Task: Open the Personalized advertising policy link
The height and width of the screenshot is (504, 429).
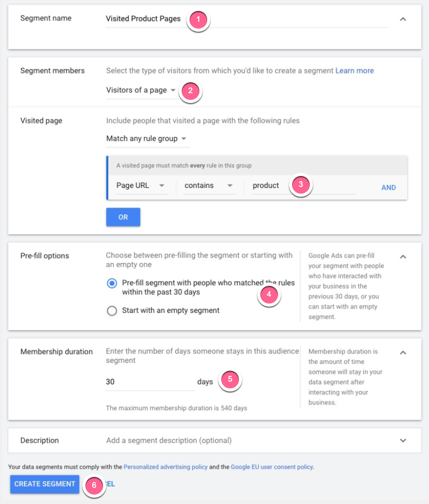Action: (x=165, y=467)
